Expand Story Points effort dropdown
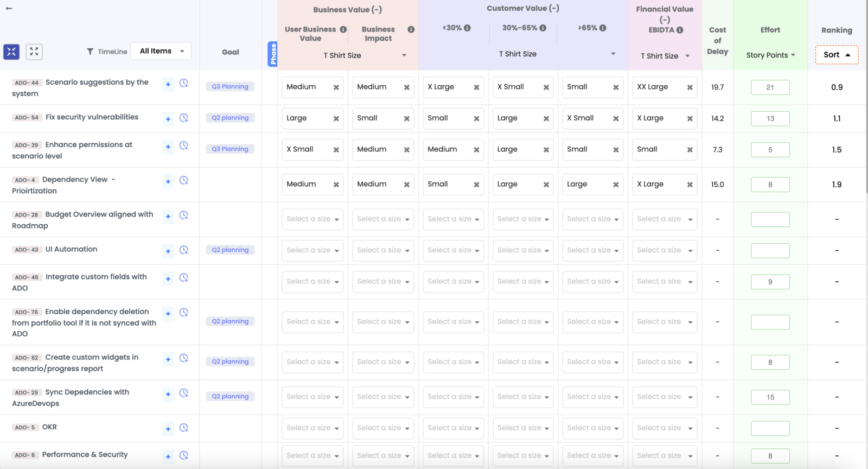This screenshot has width=868, height=469. click(x=770, y=55)
